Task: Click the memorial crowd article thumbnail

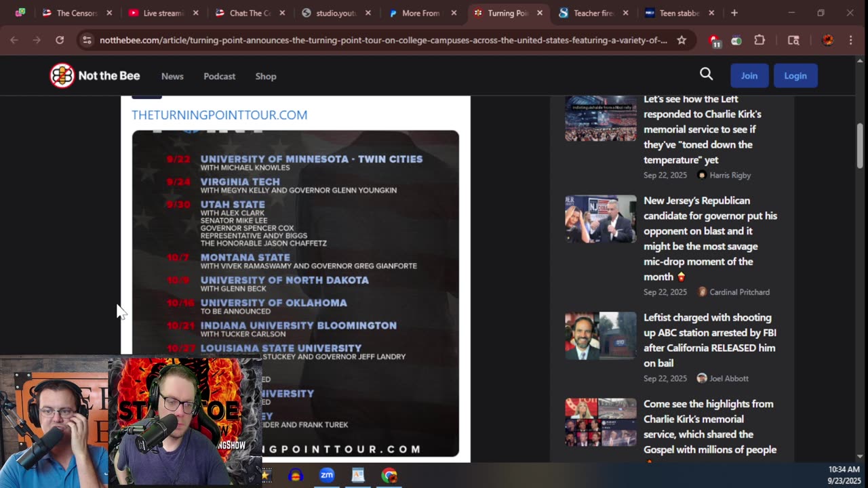Action: point(601,118)
